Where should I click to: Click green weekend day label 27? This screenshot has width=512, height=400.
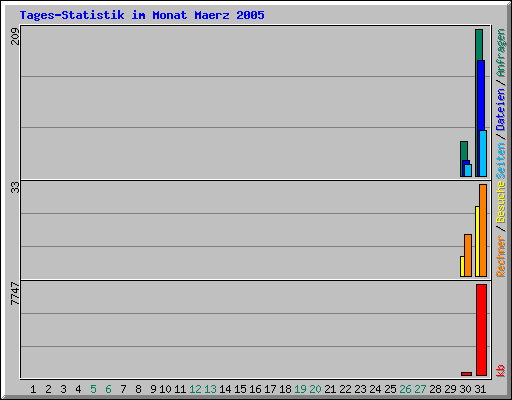coord(420,389)
